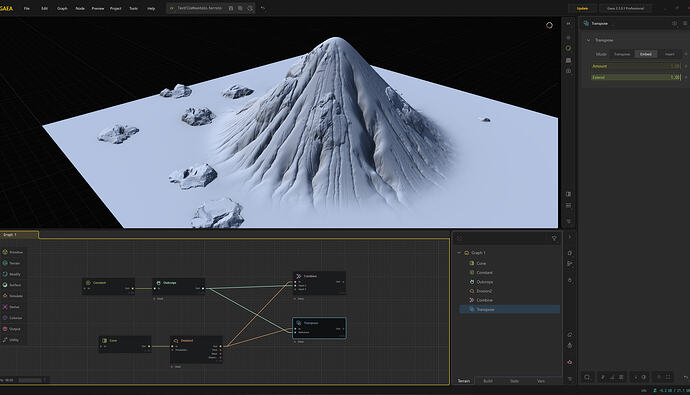Open the Preview menu
Viewport: 690px width, 395px height.
(x=98, y=8)
